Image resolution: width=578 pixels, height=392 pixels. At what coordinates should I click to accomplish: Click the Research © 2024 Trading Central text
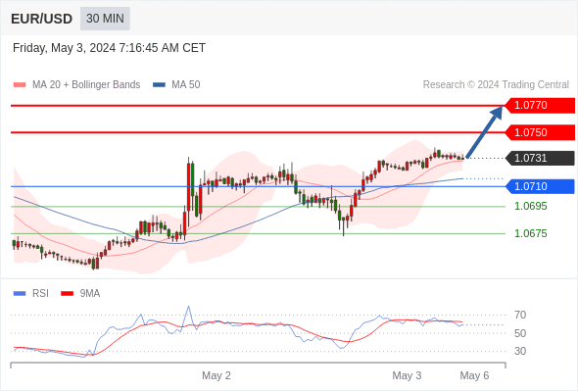pyautogui.click(x=496, y=85)
